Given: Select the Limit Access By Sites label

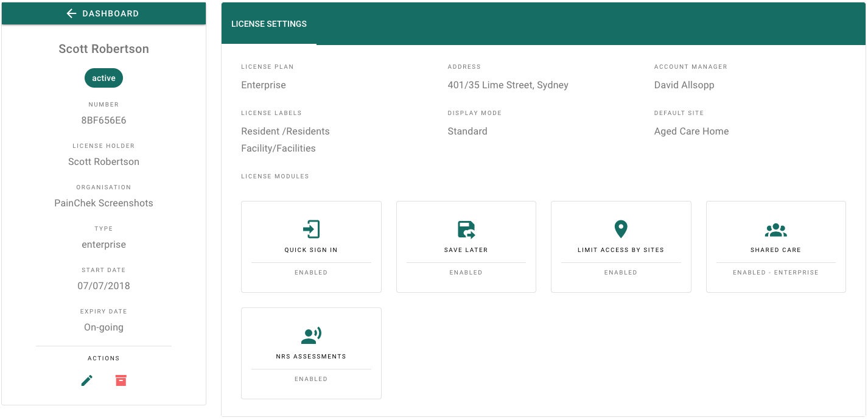Looking at the screenshot, I should tap(621, 250).
